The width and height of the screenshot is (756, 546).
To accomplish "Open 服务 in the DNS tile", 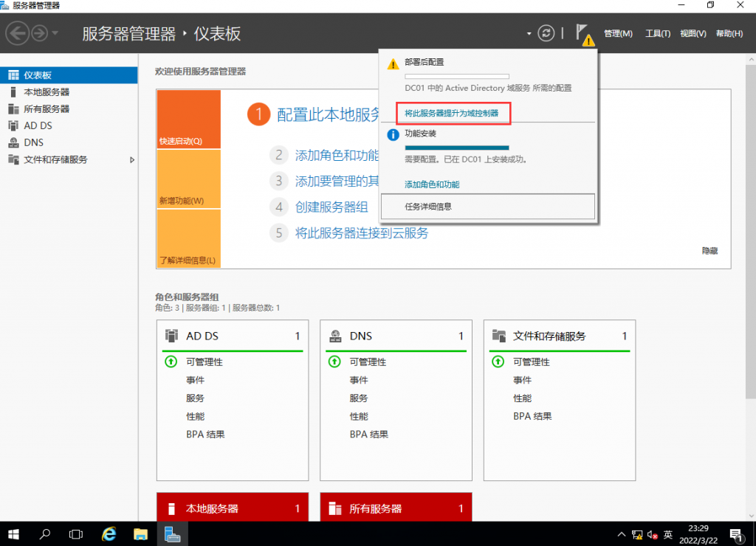I will point(359,398).
